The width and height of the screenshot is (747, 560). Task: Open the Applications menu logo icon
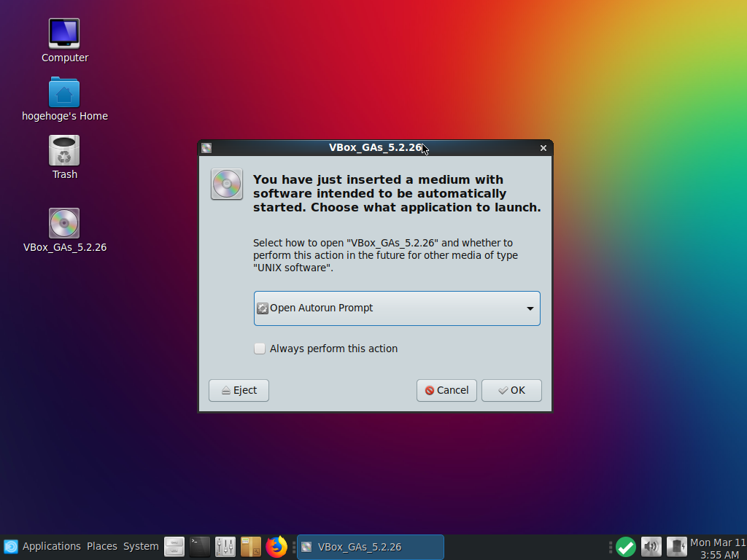[11, 547]
